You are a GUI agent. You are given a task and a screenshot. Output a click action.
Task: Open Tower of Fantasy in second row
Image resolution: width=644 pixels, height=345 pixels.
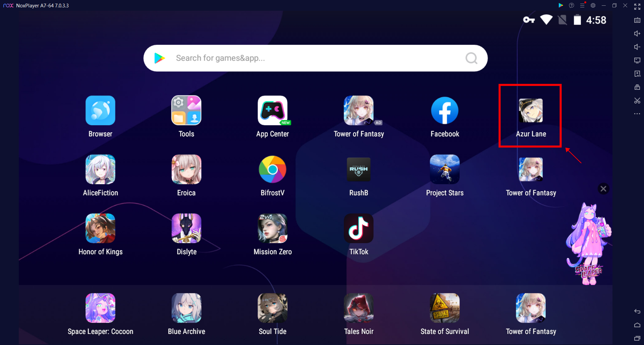click(531, 169)
